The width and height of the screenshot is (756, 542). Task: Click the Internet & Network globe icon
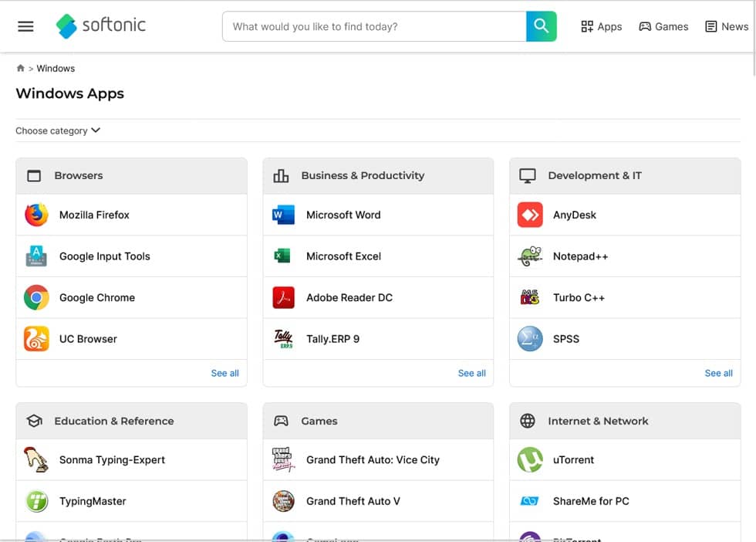(528, 421)
